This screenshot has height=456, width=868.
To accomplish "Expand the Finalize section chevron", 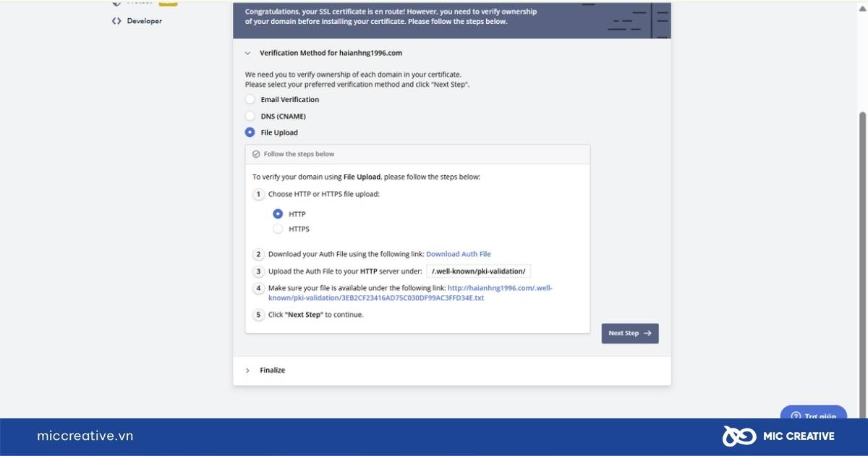I will [x=247, y=370].
